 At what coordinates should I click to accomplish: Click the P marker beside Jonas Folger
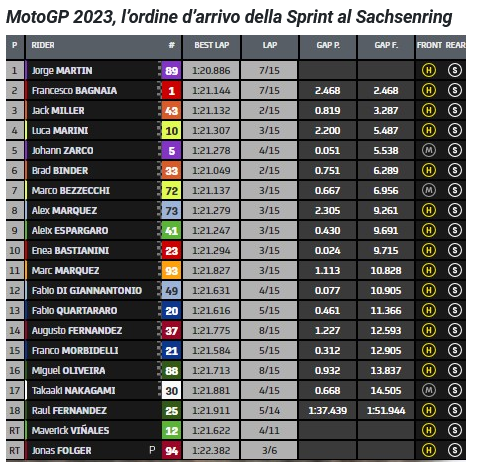pos(152,450)
